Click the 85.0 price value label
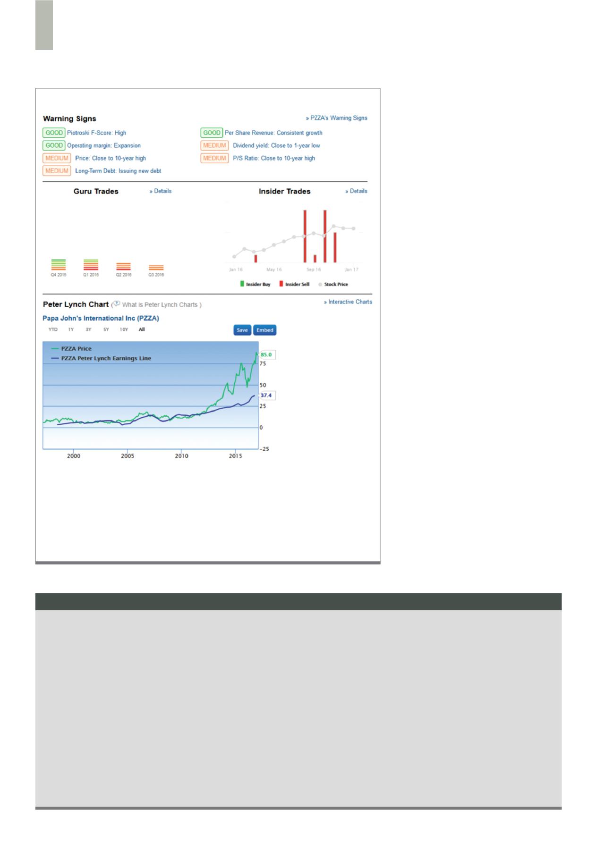 pos(267,355)
